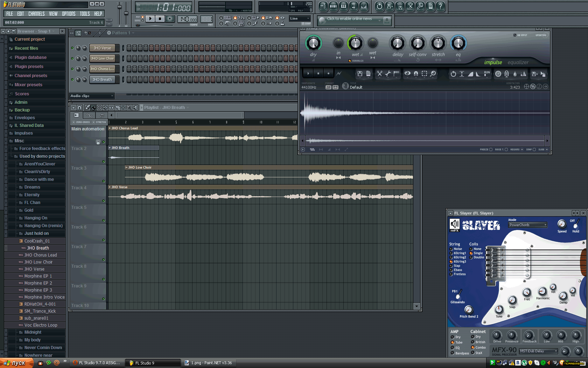Screen dimensions: 588x368
Task: Open the PowerChords mode dropdown
Action: pyautogui.click(x=527, y=225)
